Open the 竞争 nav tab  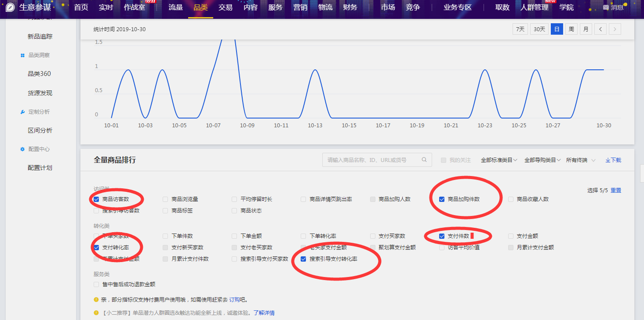pyautogui.click(x=413, y=7)
